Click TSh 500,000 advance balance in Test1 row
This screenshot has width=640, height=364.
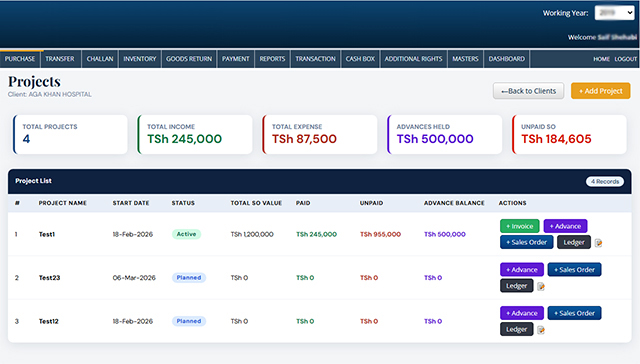pos(444,234)
